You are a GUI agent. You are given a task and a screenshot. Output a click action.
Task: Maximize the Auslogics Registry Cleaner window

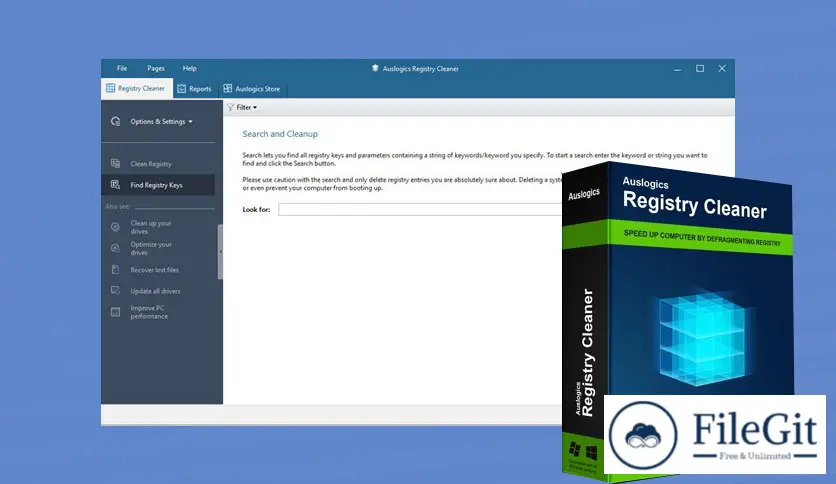[700, 68]
